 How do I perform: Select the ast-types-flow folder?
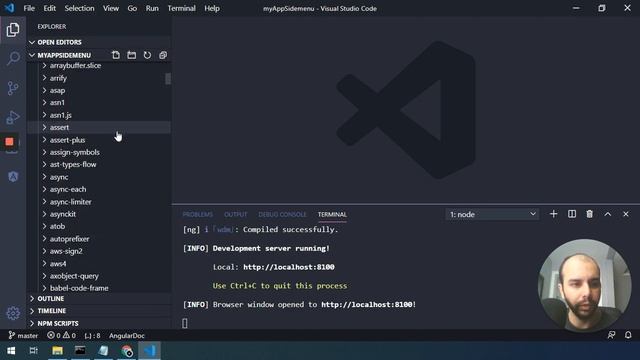[x=98, y=164]
